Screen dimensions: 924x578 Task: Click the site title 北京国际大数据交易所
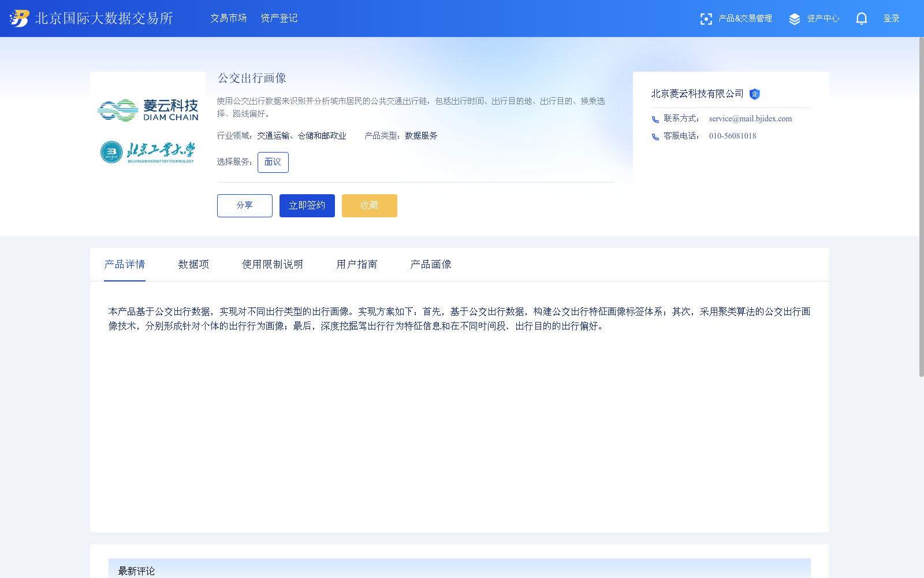pyautogui.click(x=104, y=18)
